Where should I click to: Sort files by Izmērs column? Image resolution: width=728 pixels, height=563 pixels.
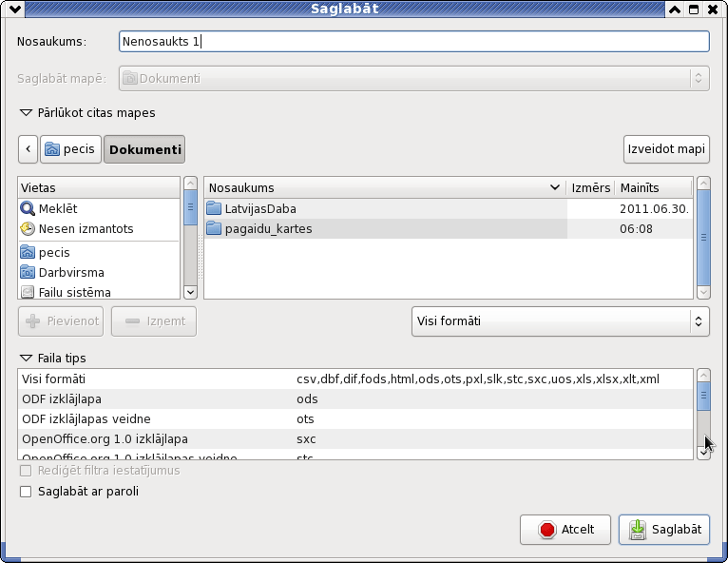tap(590, 187)
